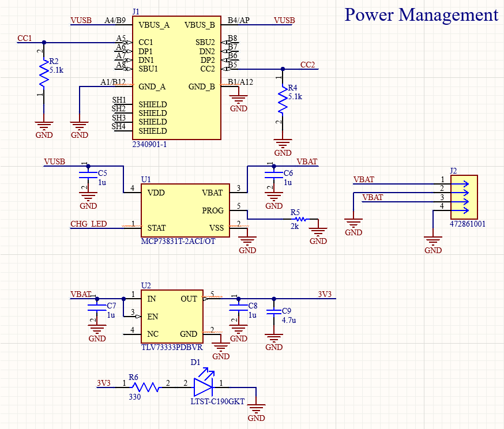Click VUSB net label near capacitor C5

(x=54, y=161)
